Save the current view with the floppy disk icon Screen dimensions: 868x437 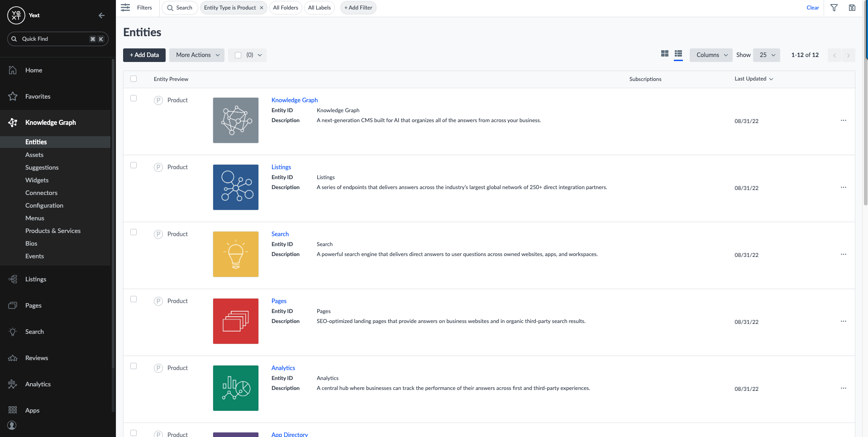(852, 8)
